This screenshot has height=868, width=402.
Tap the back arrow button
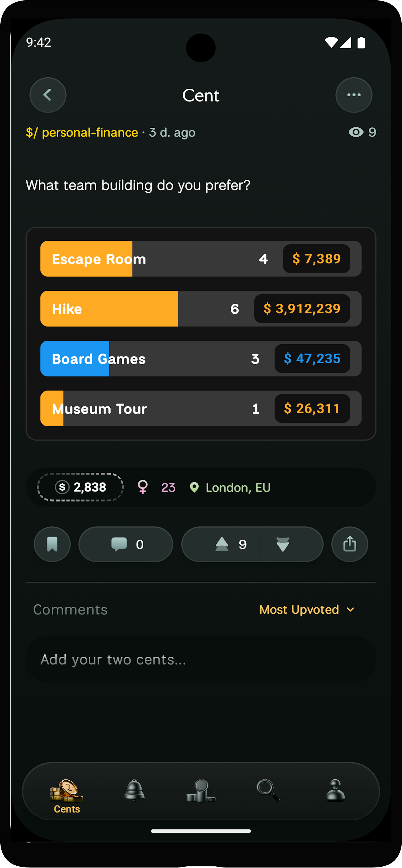[x=48, y=95]
